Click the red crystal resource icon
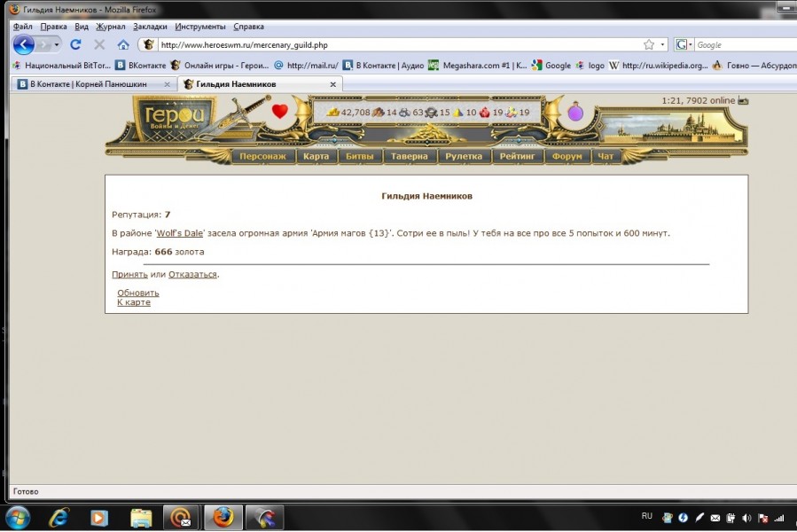The width and height of the screenshot is (797, 532). [484, 113]
